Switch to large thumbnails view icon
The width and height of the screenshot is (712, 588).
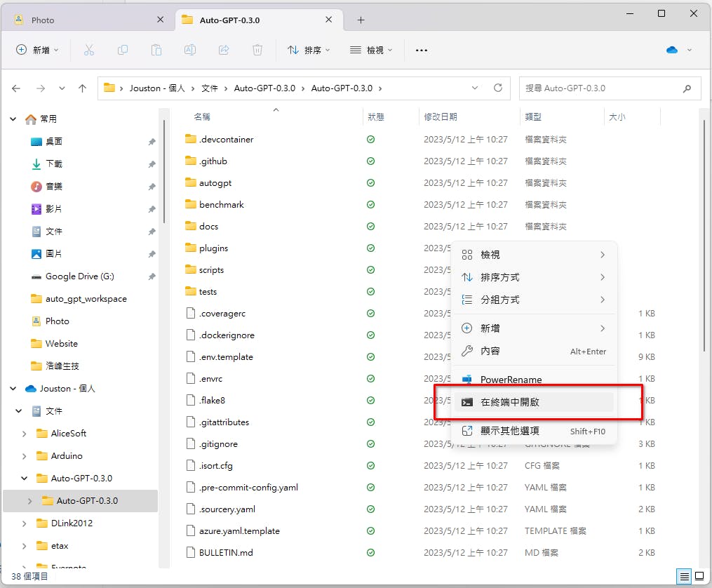[699, 577]
